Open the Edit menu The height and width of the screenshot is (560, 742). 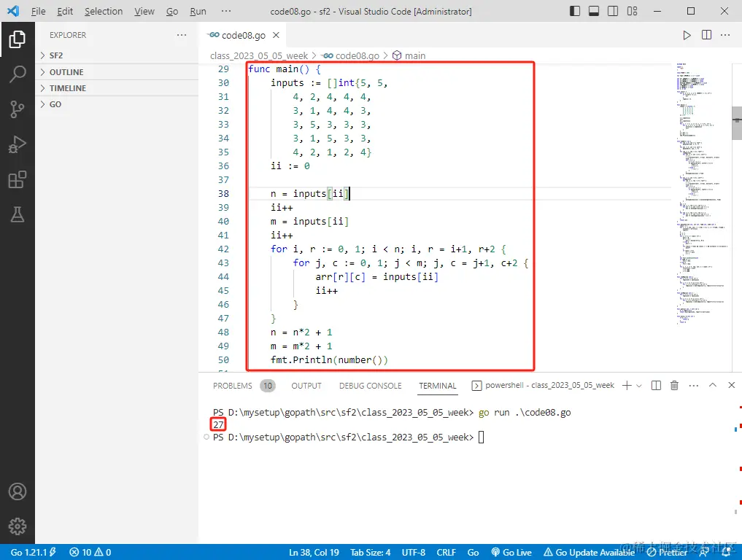click(65, 12)
